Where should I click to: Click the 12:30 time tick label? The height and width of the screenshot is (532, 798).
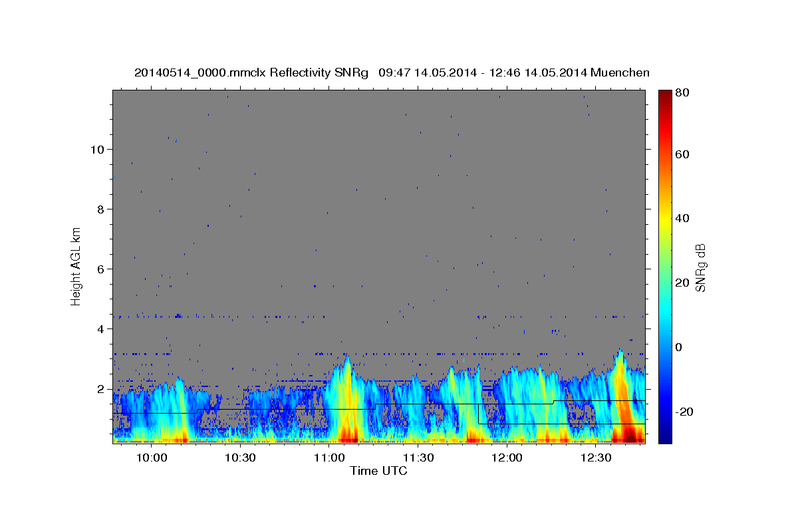596,458
